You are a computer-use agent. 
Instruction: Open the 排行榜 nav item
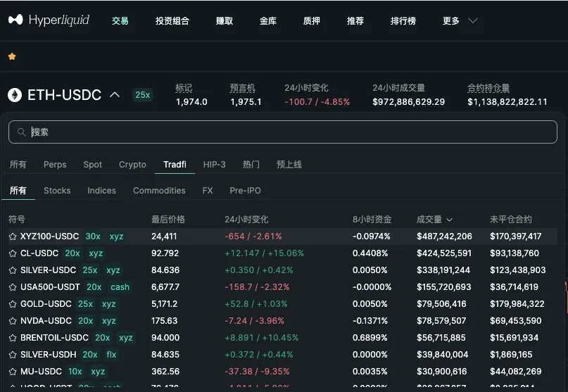(x=403, y=20)
